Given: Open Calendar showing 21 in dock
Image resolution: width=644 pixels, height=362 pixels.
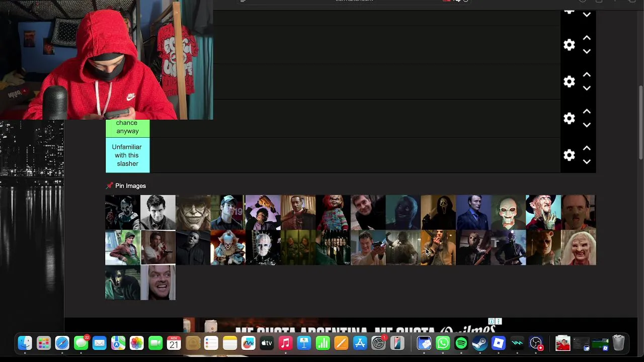Looking at the screenshot, I should click(174, 343).
